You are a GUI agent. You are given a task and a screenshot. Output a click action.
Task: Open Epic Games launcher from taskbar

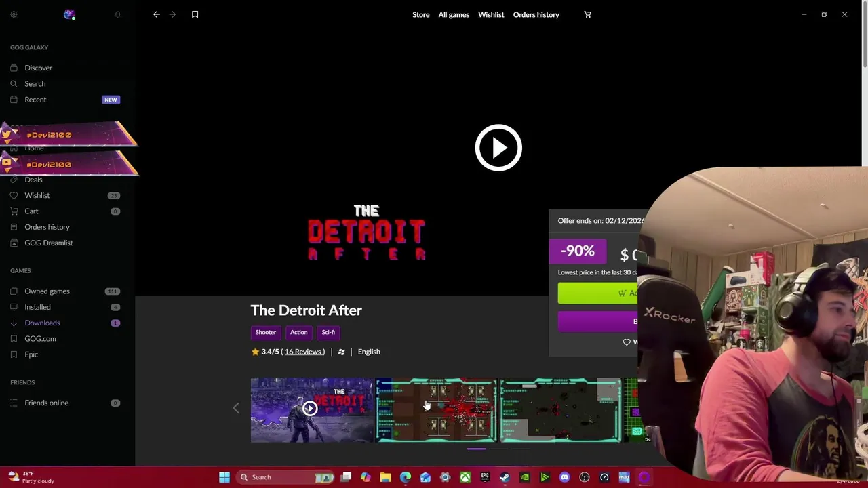pyautogui.click(x=485, y=477)
